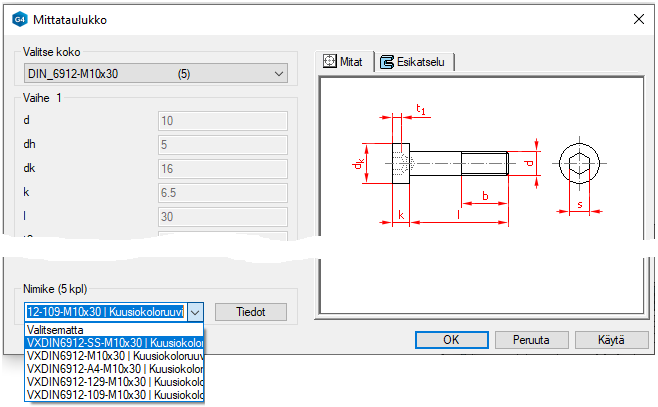This screenshot has height=407, width=658.
Task: Click the dh value field showing 5
Action: pyautogui.click(x=223, y=145)
